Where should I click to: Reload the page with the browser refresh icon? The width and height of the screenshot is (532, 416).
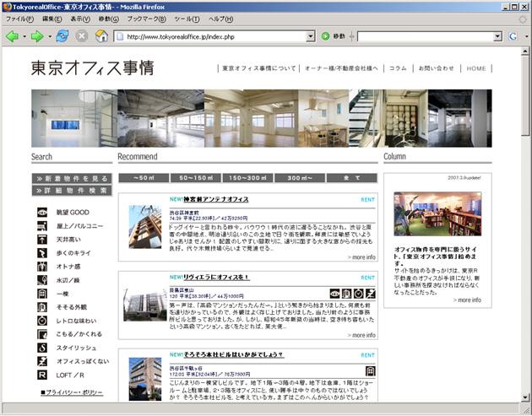pyautogui.click(x=62, y=36)
